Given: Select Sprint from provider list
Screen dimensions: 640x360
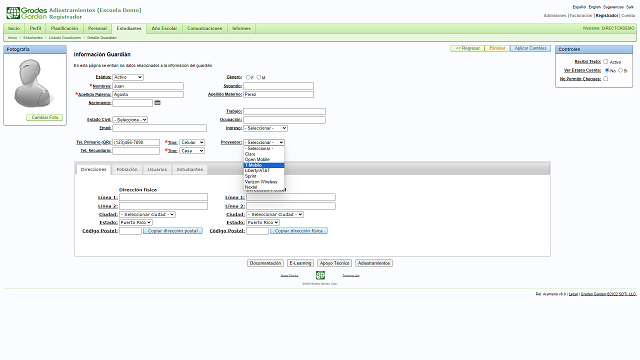Looking at the screenshot, I should tap(264, 176).
